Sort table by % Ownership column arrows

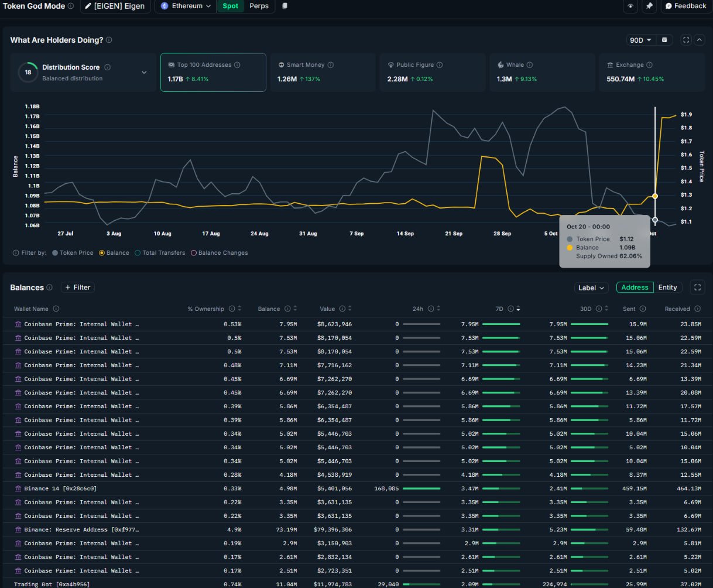pyautogui.click(x=241, y=309)
